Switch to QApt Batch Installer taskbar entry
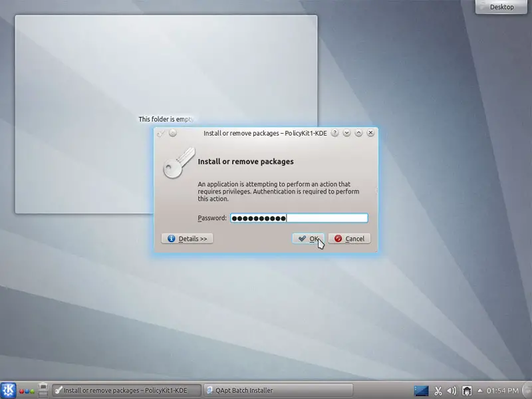 (278, 390)
